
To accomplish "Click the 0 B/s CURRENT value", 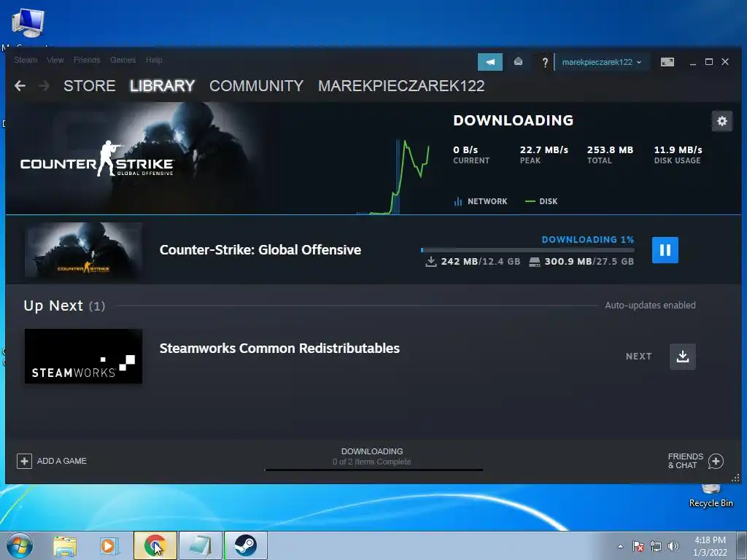I will 465,150.
